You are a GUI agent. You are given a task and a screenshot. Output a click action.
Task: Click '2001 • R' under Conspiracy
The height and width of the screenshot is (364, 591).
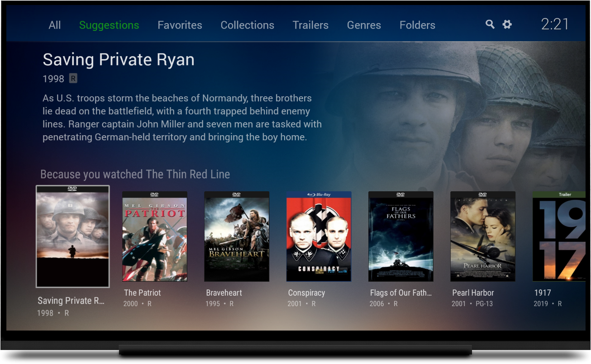(x=301, y=304)
